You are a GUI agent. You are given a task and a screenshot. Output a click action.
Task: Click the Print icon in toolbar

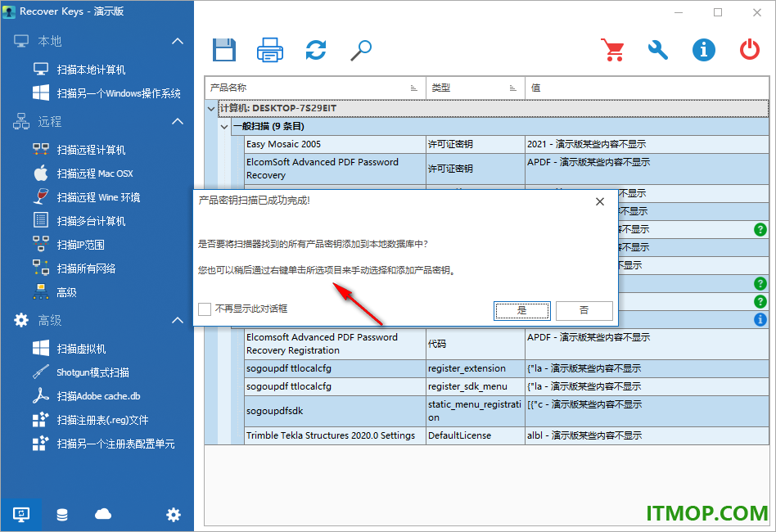pyautogui.click(x=270, y=50)
